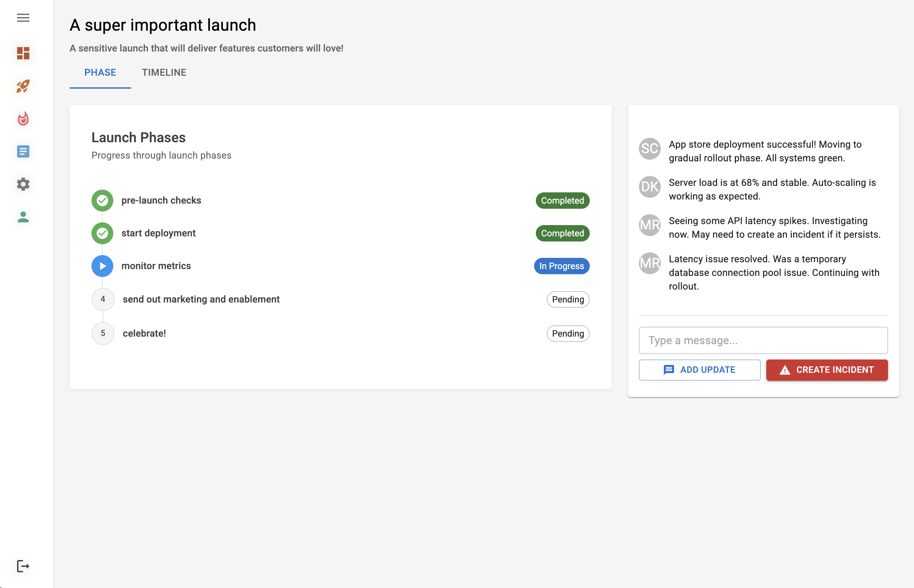The image size is (914, 588).
Task: Click the Launch Phases heading
Action: [138, 137]
